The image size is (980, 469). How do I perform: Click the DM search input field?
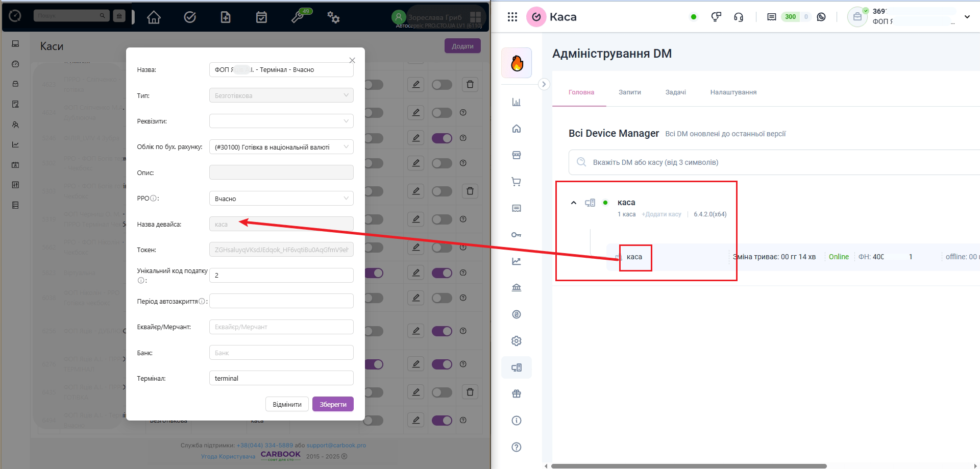pos(766,162)
